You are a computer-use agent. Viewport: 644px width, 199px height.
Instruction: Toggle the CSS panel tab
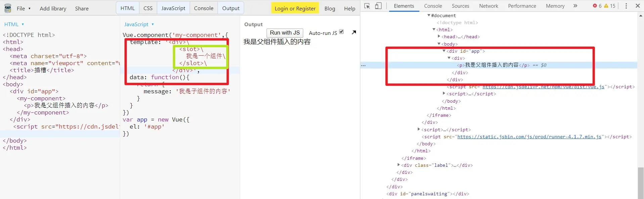tap(148, 8)
